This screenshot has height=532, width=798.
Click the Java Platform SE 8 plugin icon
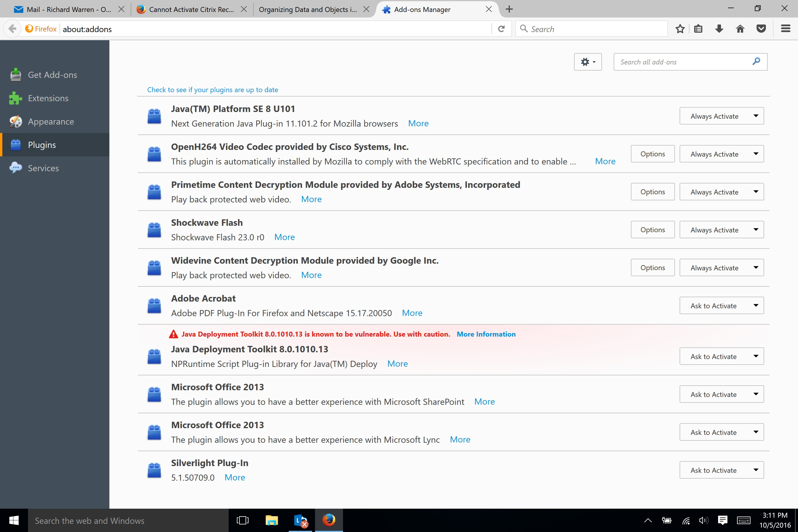click(x=154, y=116)
